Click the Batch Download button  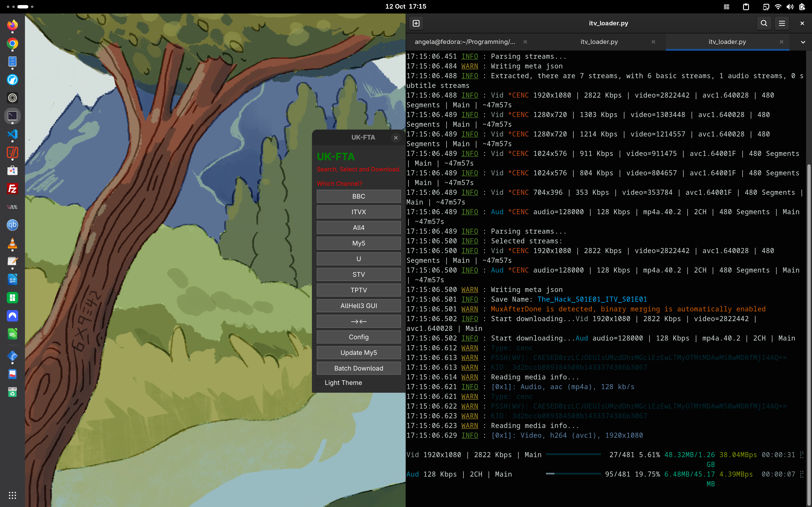click(358, 368)
